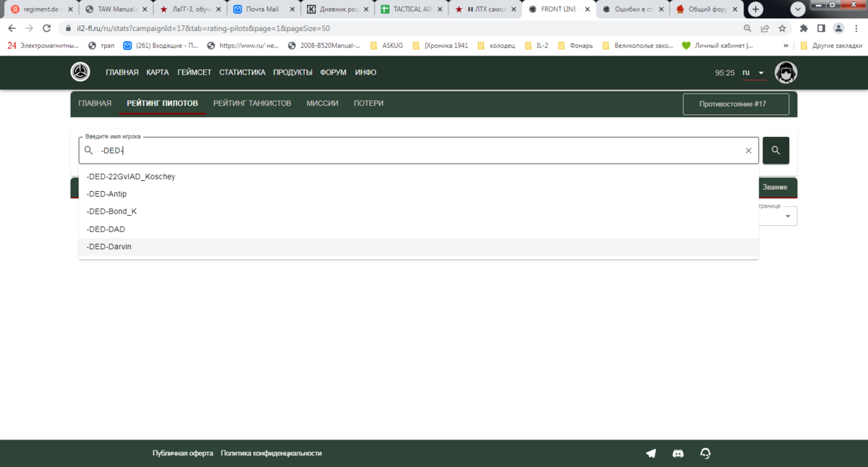
Task: Open the Публичная оферта link
Action: (182, 453)
